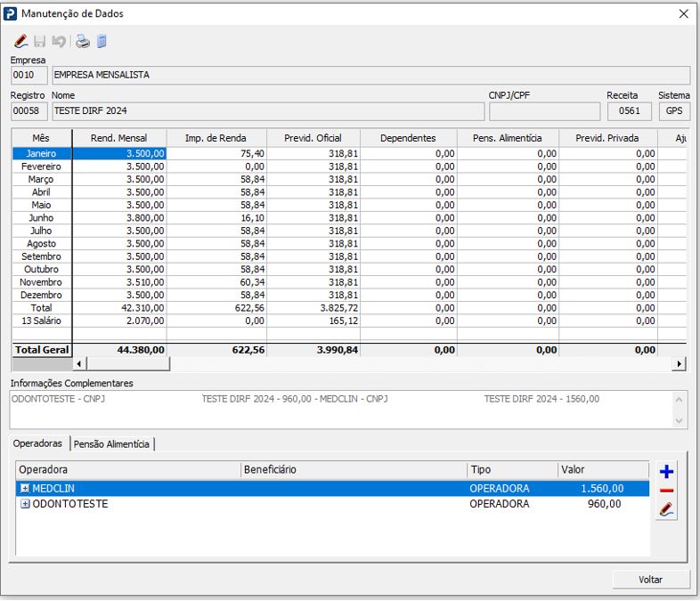Close the Manutenção de Dados window

coord(683,13)
